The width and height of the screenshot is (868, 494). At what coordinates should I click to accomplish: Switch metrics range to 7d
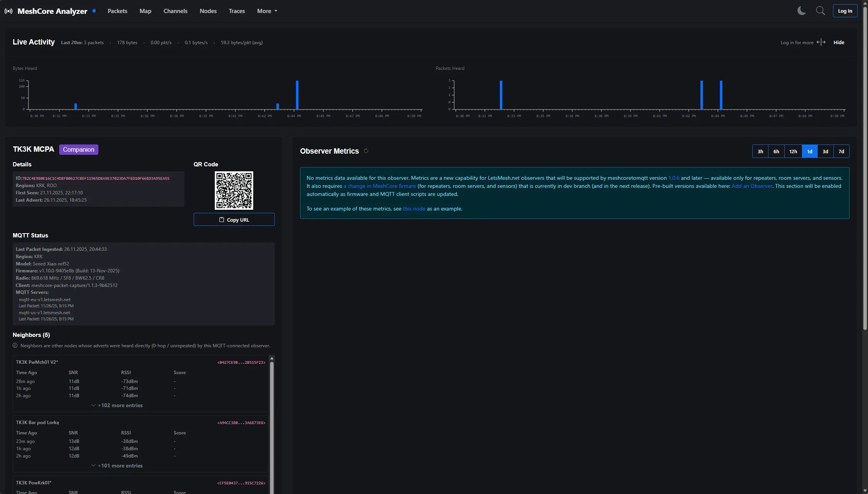pyautogui.click(x=841, y=151)
